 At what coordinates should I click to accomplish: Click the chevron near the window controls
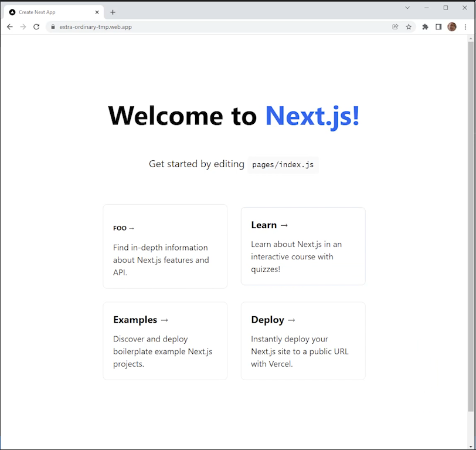(x=407, y=8)
